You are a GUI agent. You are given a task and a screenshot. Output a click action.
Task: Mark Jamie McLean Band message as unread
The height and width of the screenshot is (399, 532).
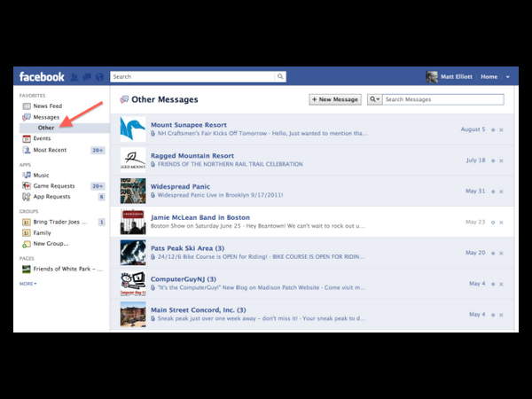(x=493, y=223)
